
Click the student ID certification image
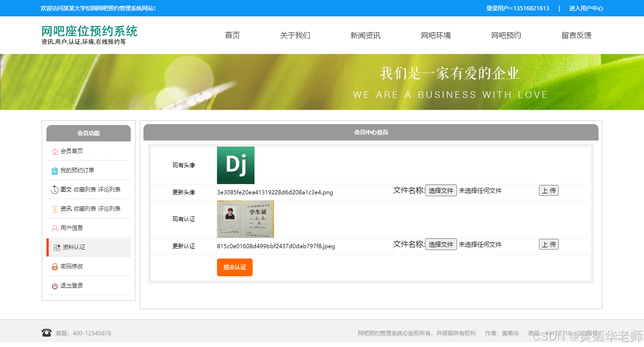point(245,219)
